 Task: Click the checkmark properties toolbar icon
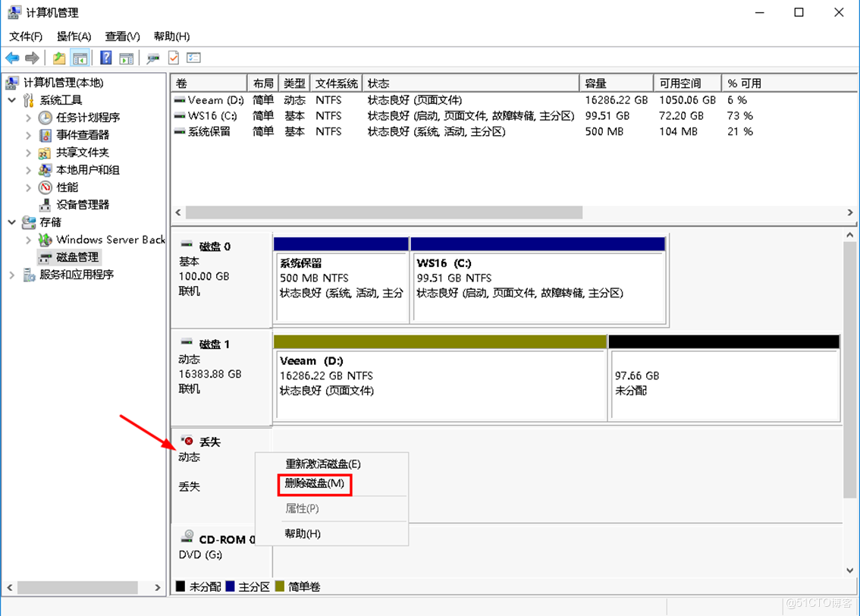tap(174, 58)
